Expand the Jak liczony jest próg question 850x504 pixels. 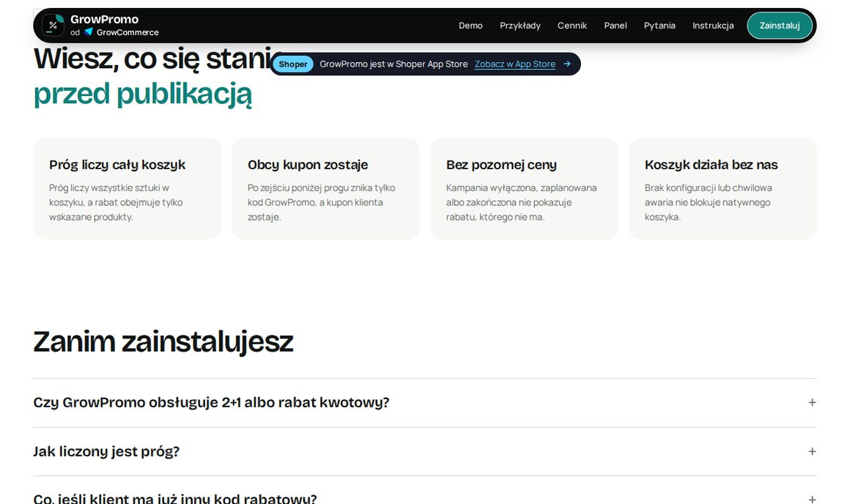click(x=424, y=451)
